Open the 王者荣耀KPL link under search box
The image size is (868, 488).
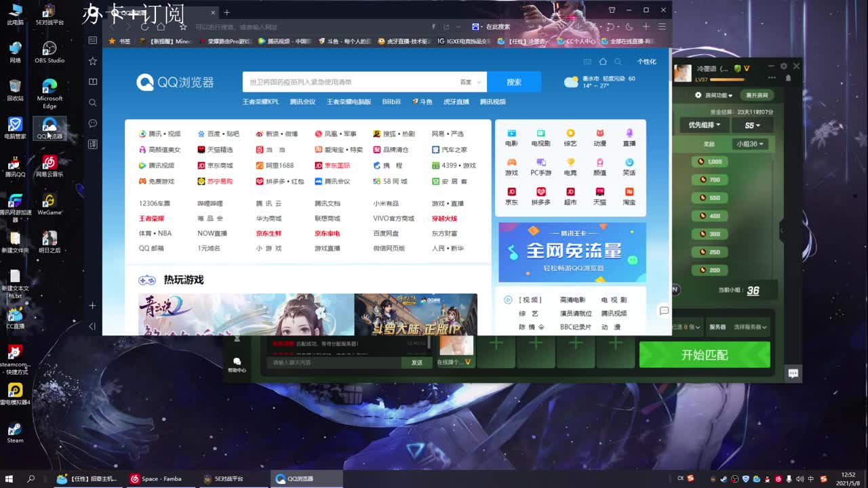260,102
